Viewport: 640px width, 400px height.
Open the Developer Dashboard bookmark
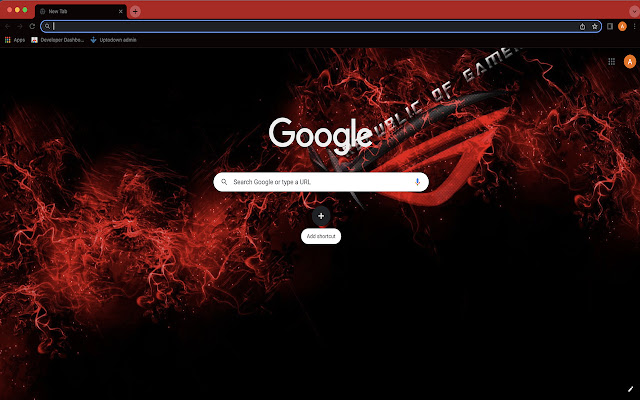[58, 40]
